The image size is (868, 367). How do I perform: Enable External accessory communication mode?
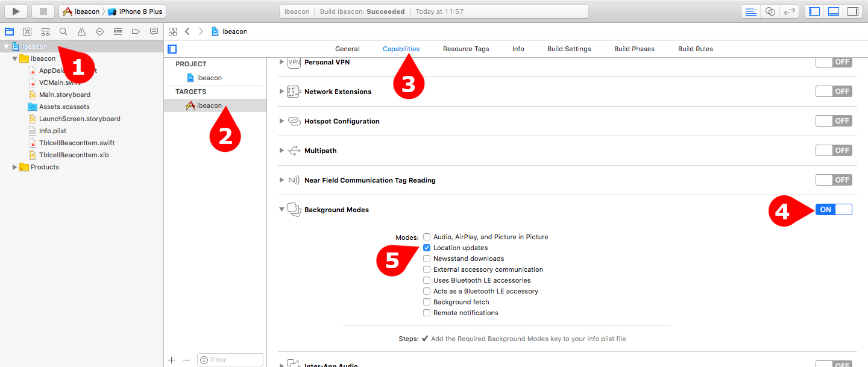coord(427,269)
